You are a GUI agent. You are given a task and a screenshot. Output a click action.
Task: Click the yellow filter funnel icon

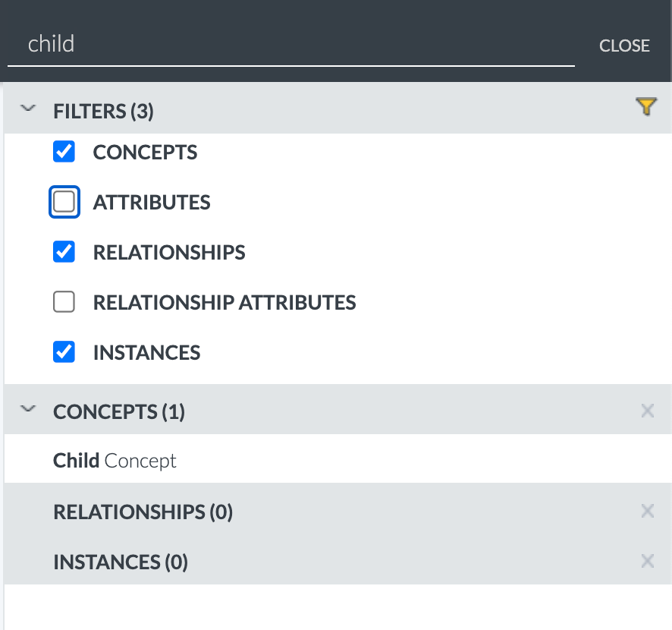coord(646,106)
